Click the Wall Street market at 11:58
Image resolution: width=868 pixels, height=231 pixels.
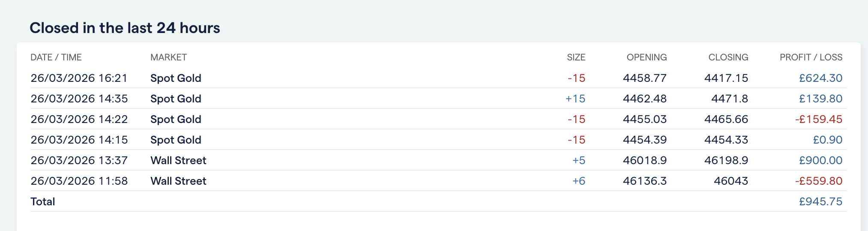178,181
